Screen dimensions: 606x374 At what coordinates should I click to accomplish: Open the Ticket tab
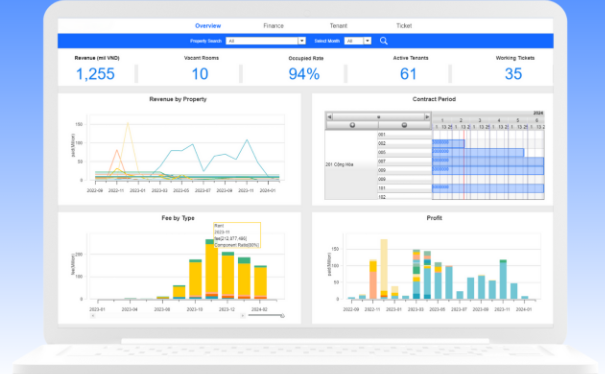[404, 26]
